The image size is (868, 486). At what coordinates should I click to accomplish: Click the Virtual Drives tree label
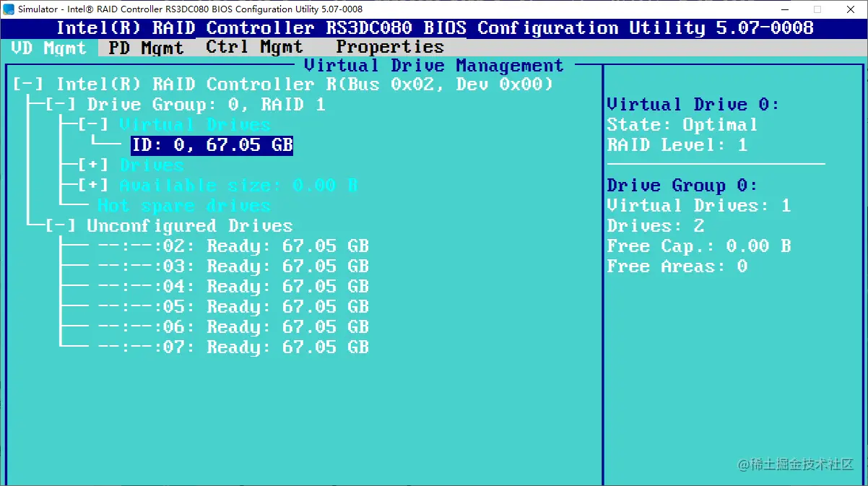click(x=195, y=125)
